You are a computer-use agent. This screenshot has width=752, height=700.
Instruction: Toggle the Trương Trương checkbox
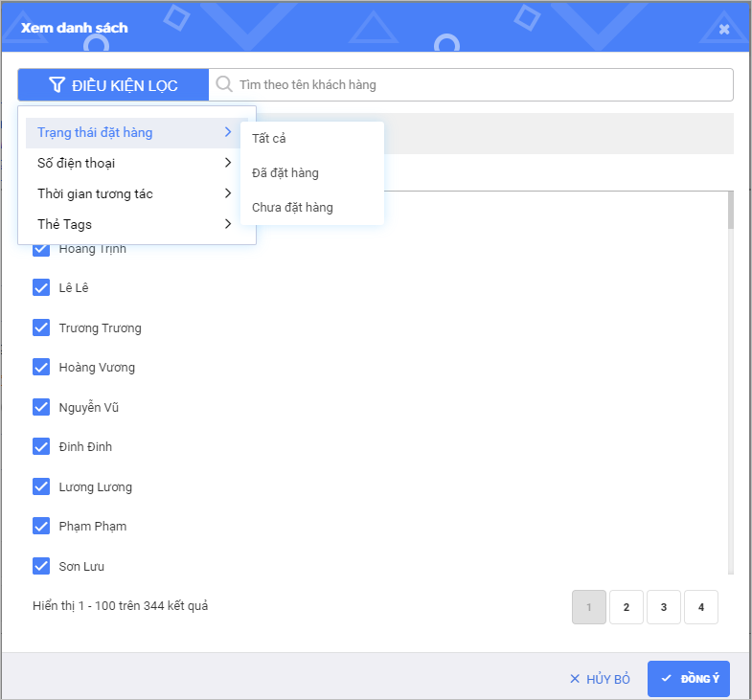(41, 327)
